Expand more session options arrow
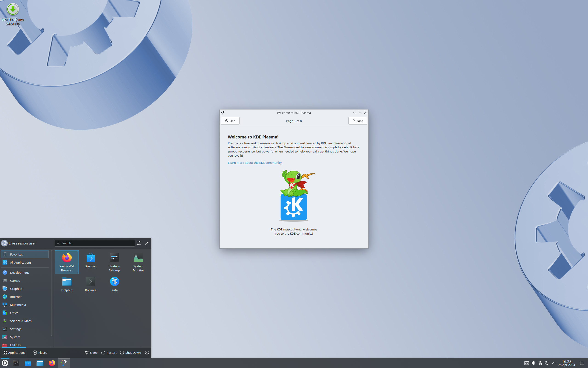This screenshot has height=368, width=588. [x=147, y=352]
